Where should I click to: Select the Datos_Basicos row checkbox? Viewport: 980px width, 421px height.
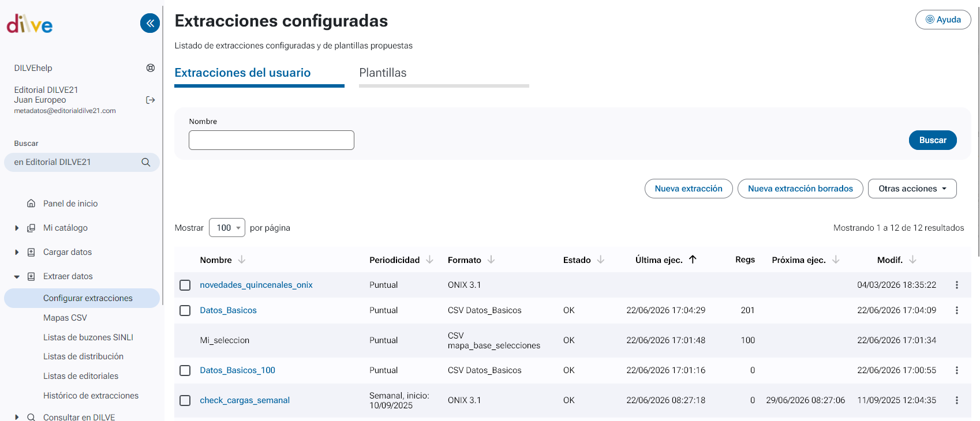[x=185, y=310]
